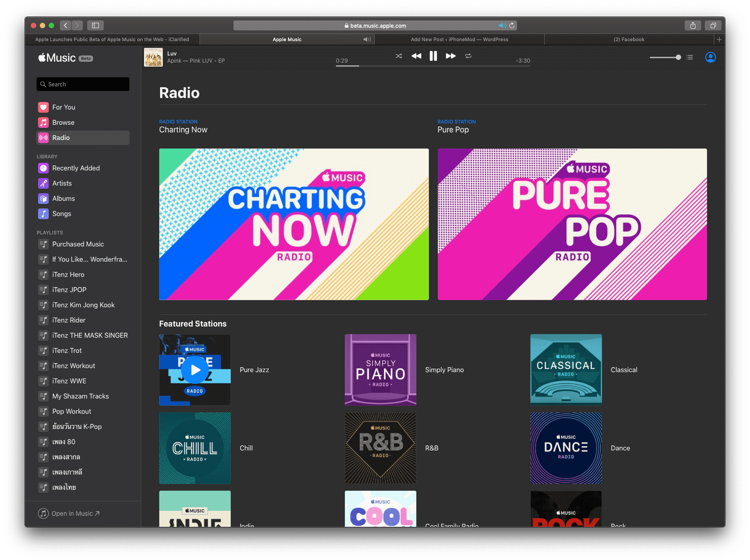
Task: Open the account profile icon
Action: pyautogui.click(x=710, y=57)
